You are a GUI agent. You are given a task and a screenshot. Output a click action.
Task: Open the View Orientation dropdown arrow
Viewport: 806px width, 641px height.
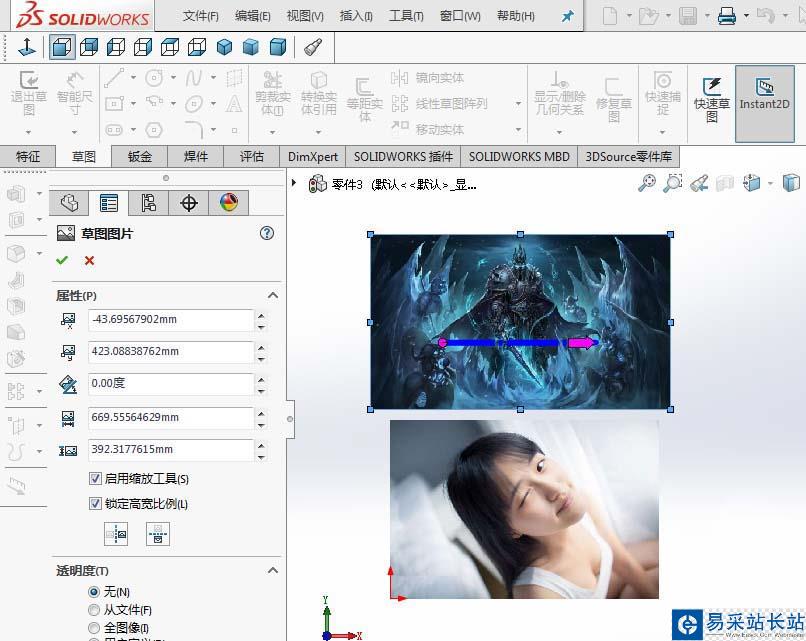pos(770,183)
